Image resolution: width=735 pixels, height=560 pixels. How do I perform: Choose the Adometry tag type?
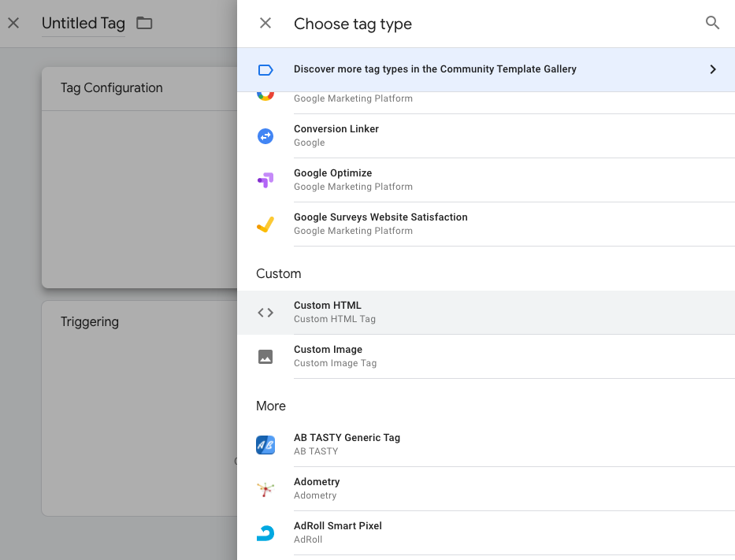pyautogui.click(x=486, y=488)
